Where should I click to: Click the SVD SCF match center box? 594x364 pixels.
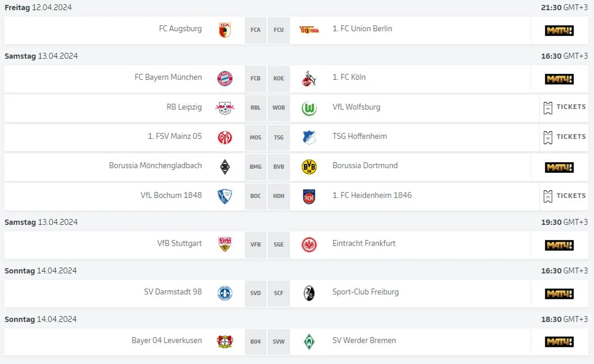pos(267,293)
